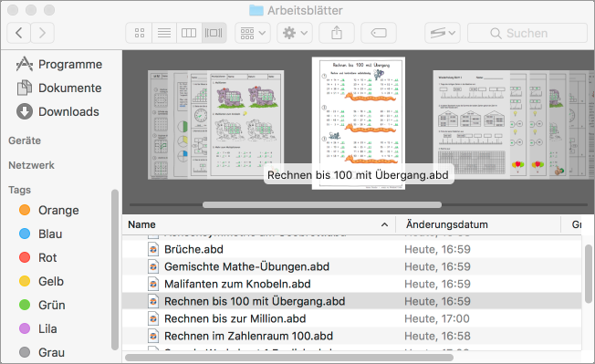This screenshot has height=364, width=595.
Task: Select the Orange tag dot
Action: click(x=25, y=210)
